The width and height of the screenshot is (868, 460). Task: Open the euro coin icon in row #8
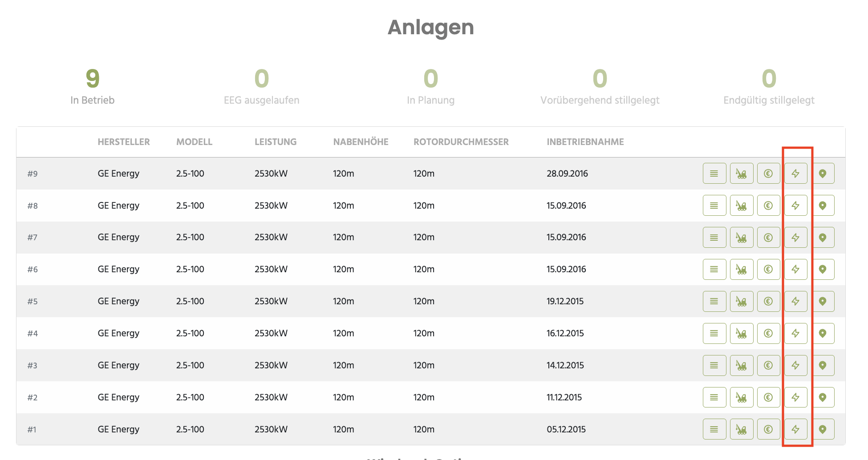[768, 206]
